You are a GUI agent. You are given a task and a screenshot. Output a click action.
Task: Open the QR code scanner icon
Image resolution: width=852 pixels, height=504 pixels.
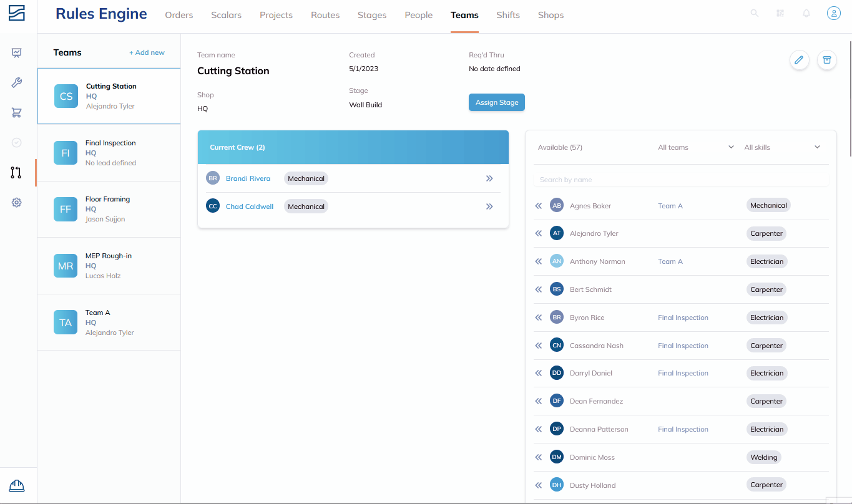point(780,13)
